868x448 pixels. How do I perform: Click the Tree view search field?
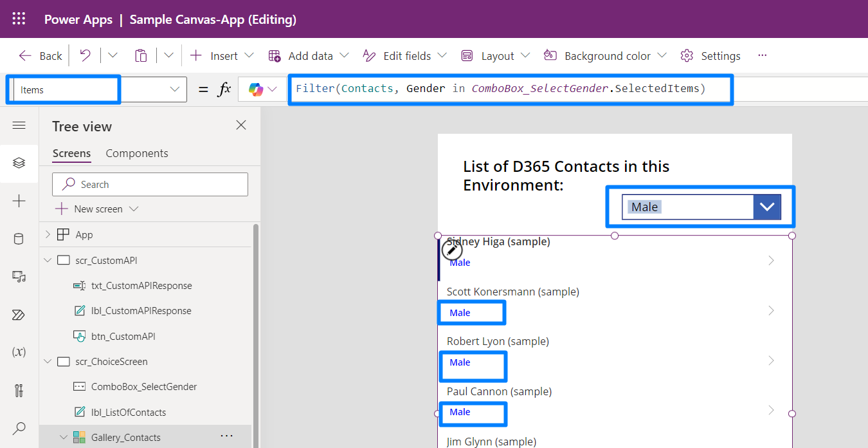click(x=150, y=184)
